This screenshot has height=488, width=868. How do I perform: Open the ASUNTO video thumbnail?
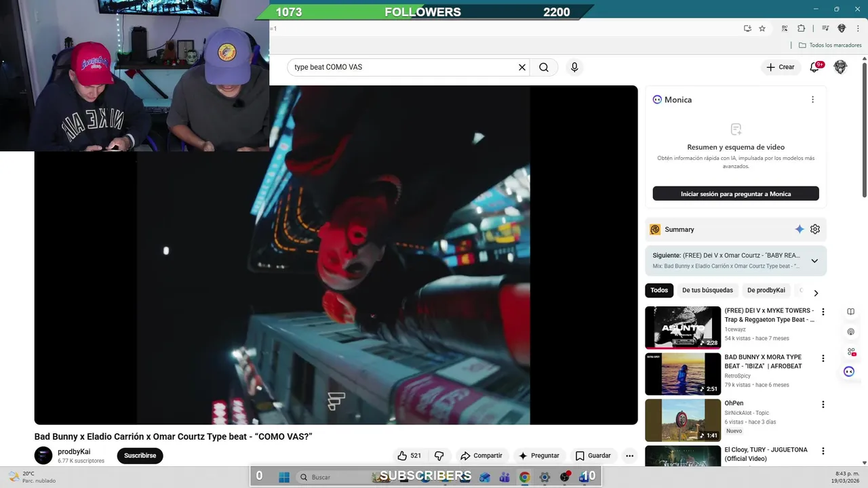tap(683, 327)
